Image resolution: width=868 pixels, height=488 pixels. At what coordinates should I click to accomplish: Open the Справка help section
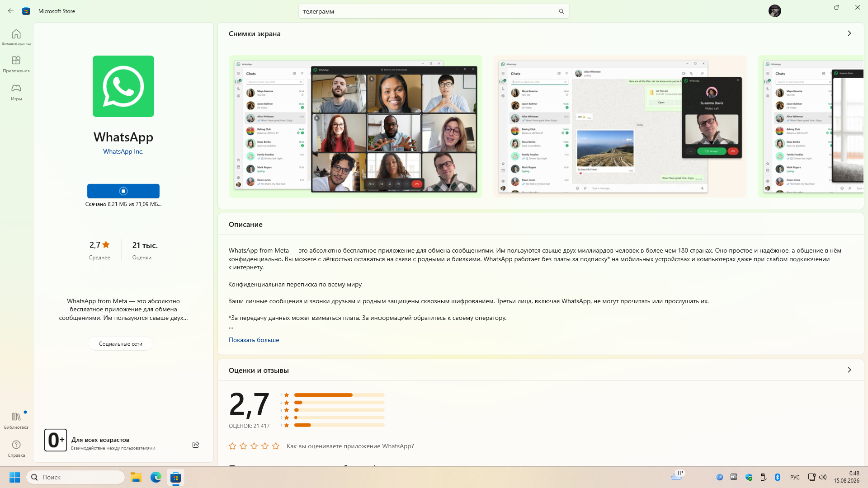point(16,449)
